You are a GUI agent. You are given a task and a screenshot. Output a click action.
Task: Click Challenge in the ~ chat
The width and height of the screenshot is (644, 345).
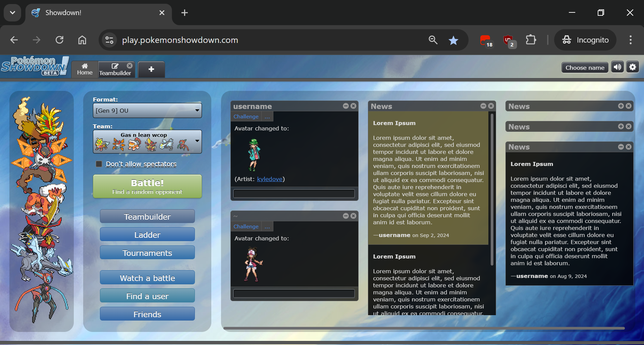[x=246, y=227]
